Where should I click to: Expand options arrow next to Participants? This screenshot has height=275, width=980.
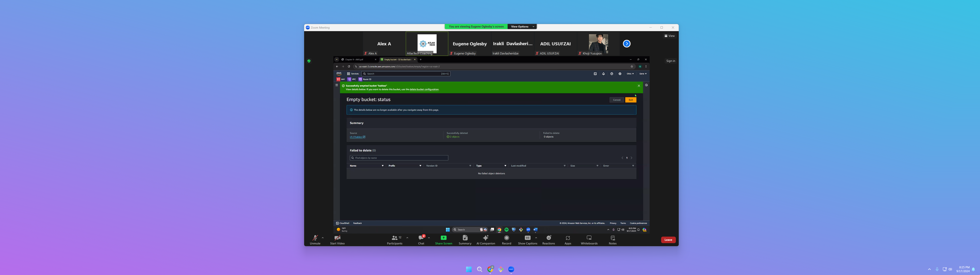click(408, 238)
